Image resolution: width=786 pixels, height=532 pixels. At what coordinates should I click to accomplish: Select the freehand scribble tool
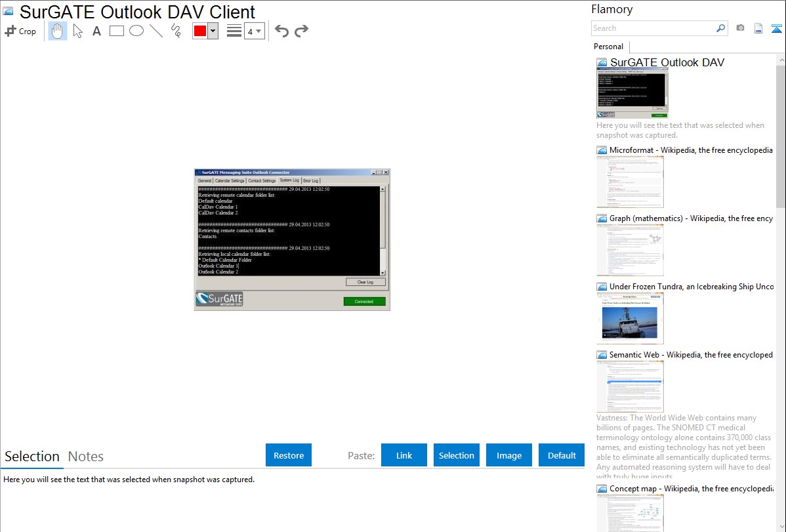176,31
